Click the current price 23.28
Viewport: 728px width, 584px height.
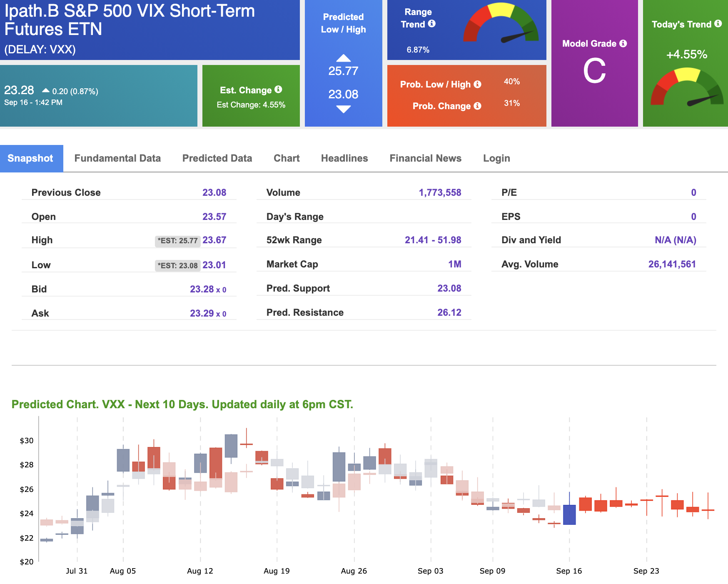tap(19, 90)
